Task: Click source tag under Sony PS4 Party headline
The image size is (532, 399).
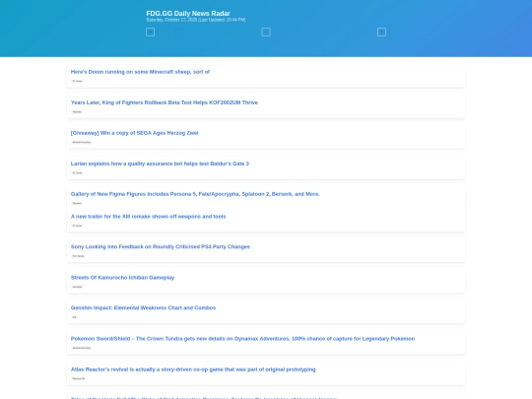Action: pyautogui.click(x=78, y=256)
